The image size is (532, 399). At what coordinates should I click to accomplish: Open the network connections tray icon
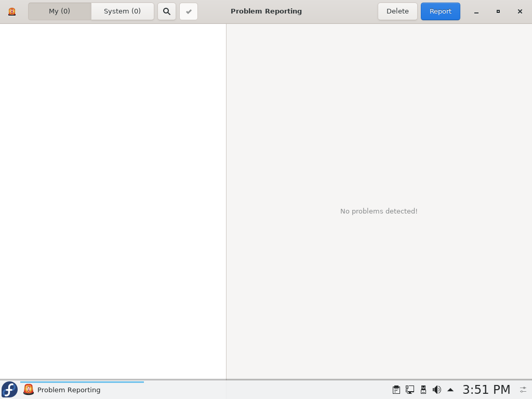[410, 390]
